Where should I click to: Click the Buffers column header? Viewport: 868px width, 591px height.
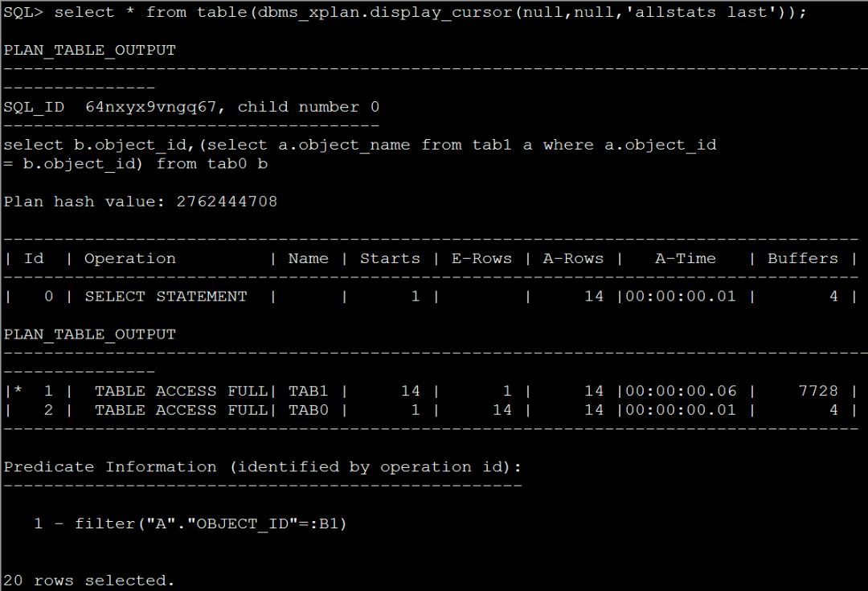(802, 258)
